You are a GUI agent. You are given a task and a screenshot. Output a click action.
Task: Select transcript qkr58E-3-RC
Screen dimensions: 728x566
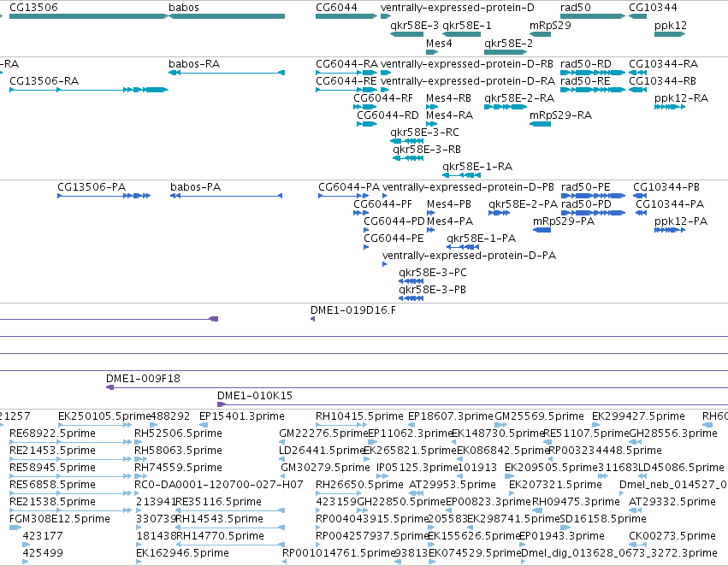pyautogui.click(x=406, y=141)
